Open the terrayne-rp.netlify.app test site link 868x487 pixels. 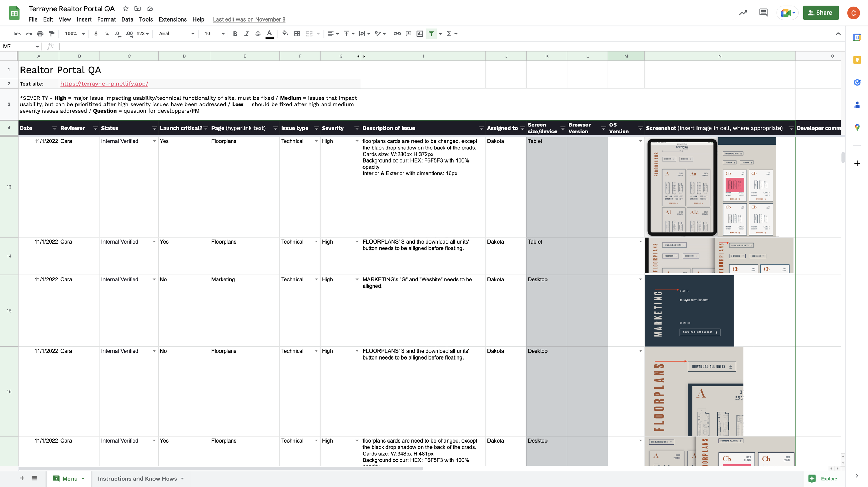pyautogui.click(x=104, y=84)
